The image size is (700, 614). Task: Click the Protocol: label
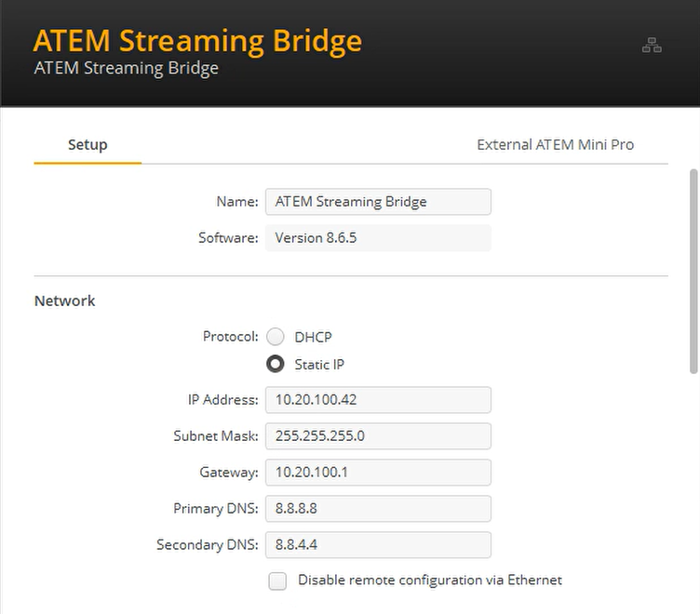pos(230,337)
